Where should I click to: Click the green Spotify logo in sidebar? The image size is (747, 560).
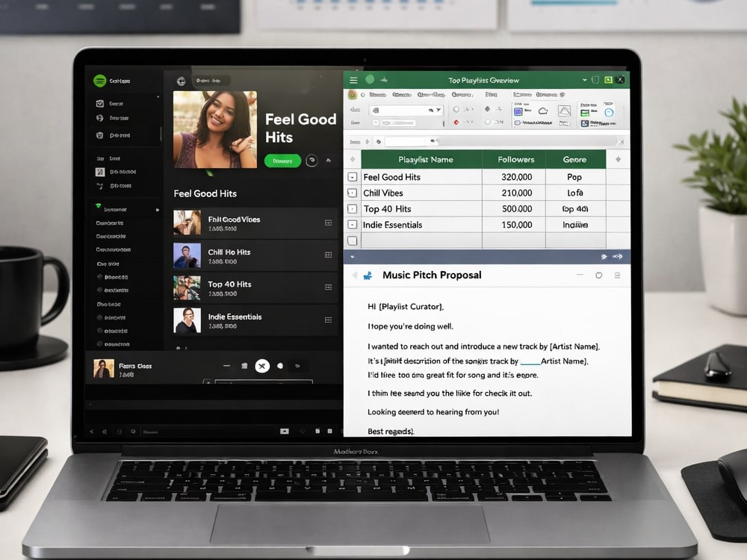point(99,81)
